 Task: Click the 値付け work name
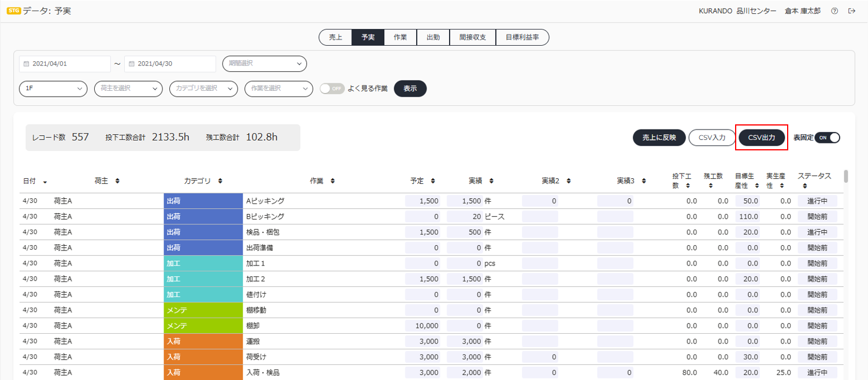256,294
